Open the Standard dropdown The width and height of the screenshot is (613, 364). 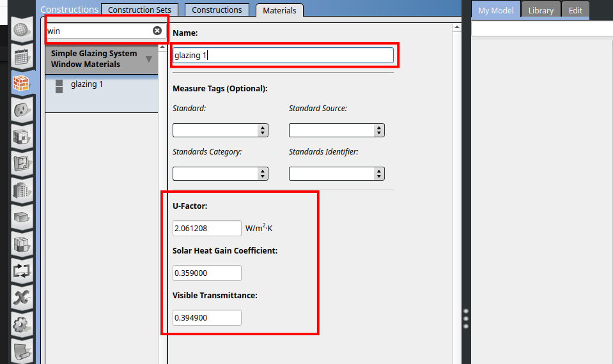221,130
